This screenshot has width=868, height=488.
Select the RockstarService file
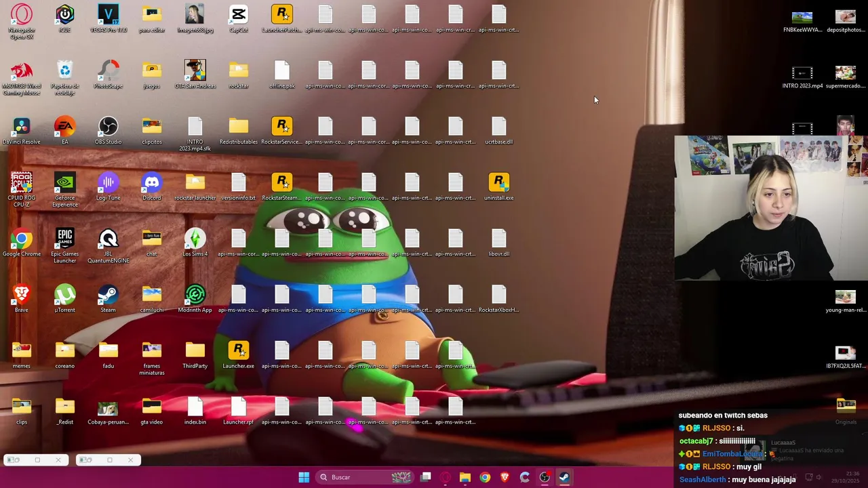point(282,131)
